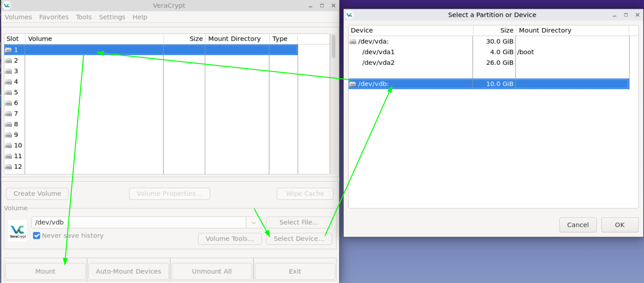Click Mount Directory header in main window

pyautogui.click(x=237, y=39)
